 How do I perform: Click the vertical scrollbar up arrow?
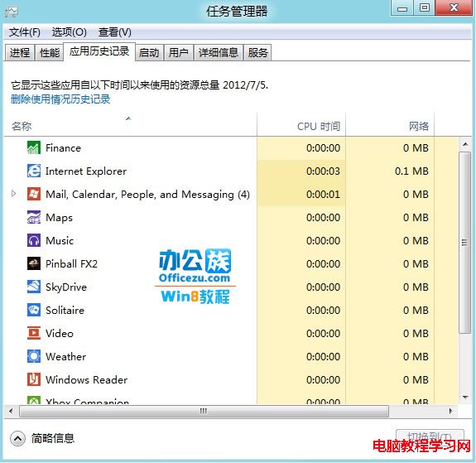[465, 144]
